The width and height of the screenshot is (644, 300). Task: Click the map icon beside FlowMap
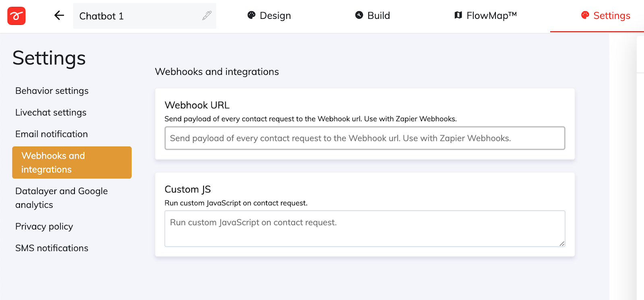tap(458, 15)
